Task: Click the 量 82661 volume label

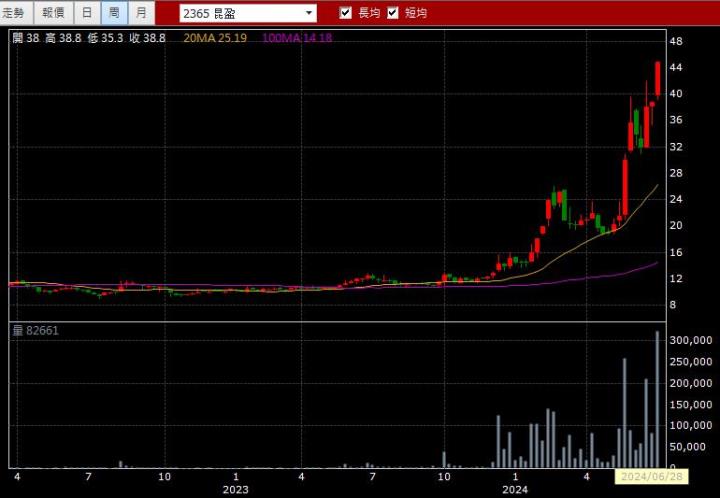Action: (36, 330)
